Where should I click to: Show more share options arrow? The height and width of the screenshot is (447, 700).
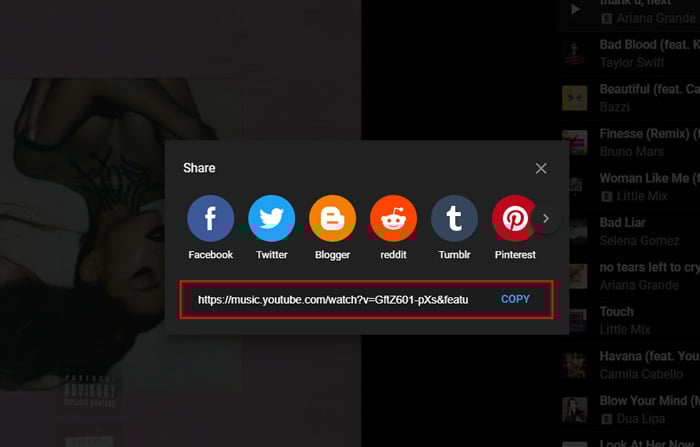coord(546,218)
